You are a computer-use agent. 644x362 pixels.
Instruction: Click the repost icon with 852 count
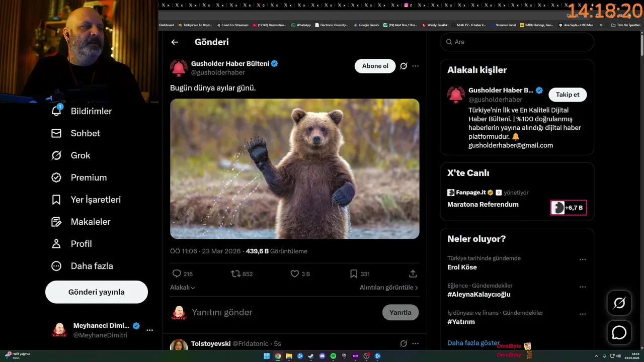(x=235, y=274)
